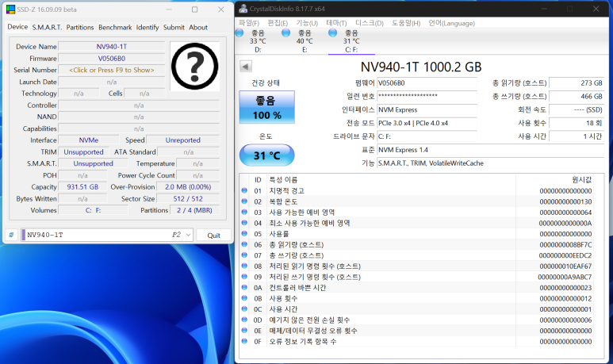Click status dot for attribute 02 복합 온도
Image resolution: width=613 pixels, height=364 pixels.
coord(244,201)
